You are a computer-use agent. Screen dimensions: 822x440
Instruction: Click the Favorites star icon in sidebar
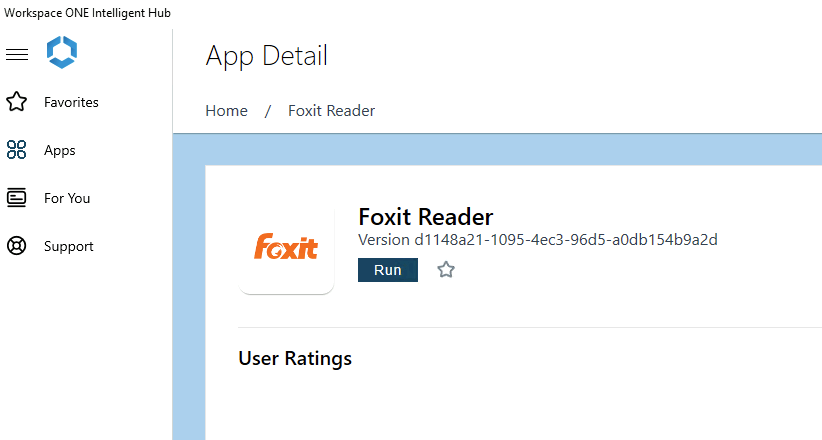point(17,102)
